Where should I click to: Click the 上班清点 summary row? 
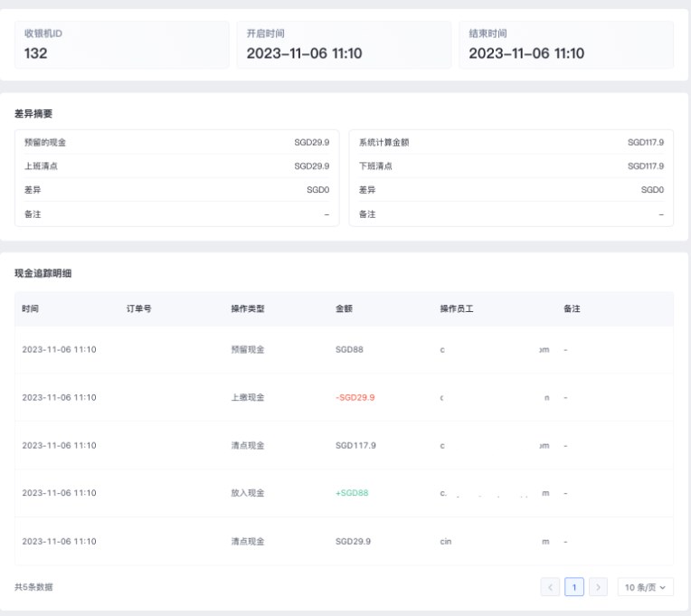(176, 166)
